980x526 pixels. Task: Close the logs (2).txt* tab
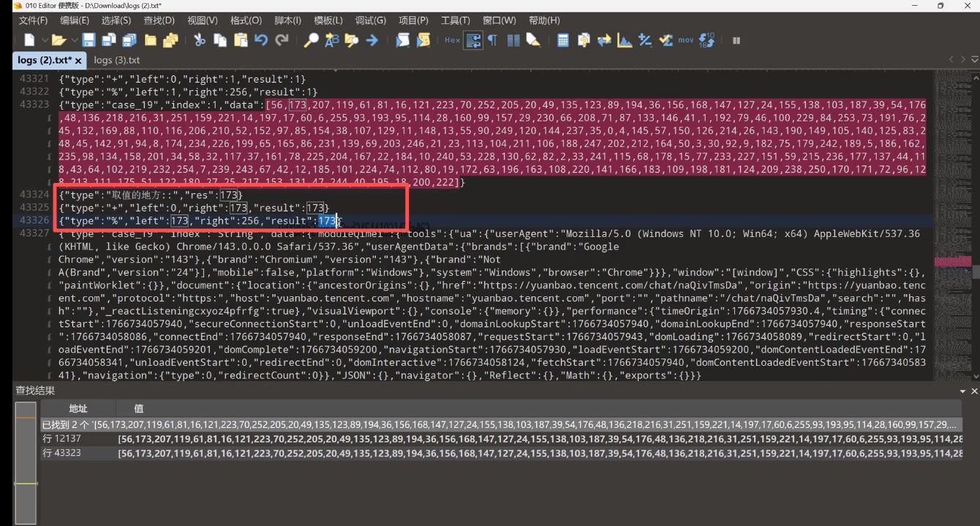78,61
